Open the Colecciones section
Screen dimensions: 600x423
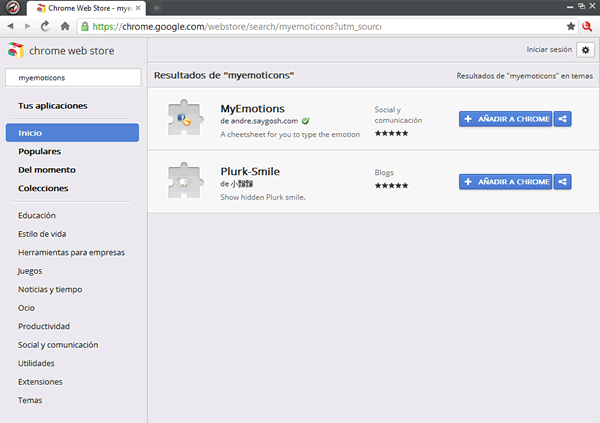pyautogui.click(x=43, y=188)
